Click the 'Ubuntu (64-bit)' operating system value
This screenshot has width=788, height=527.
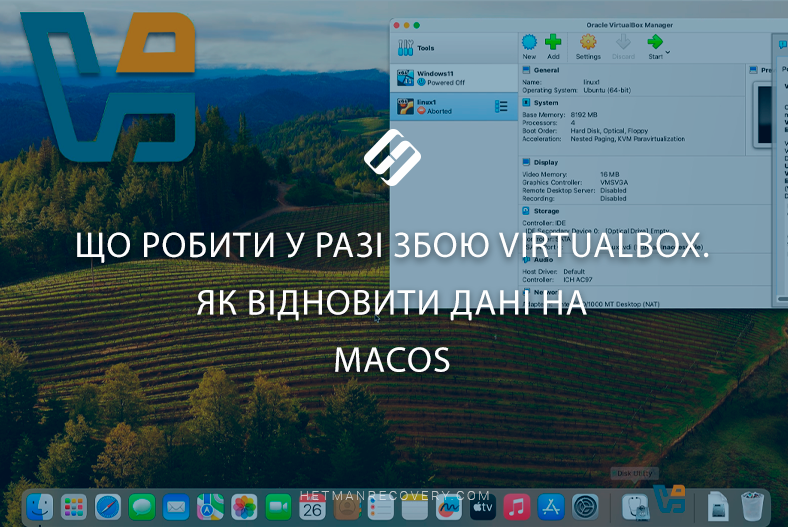pos(607,90)
